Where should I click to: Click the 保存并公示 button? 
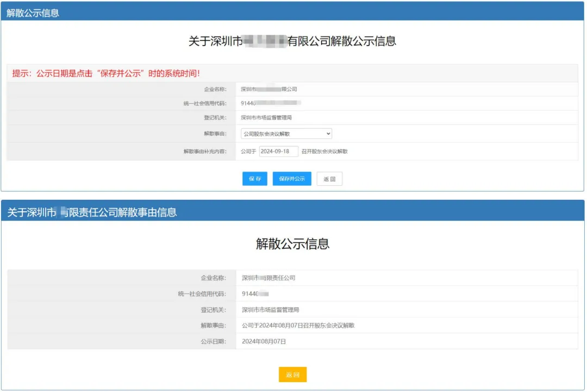point(292,179)
